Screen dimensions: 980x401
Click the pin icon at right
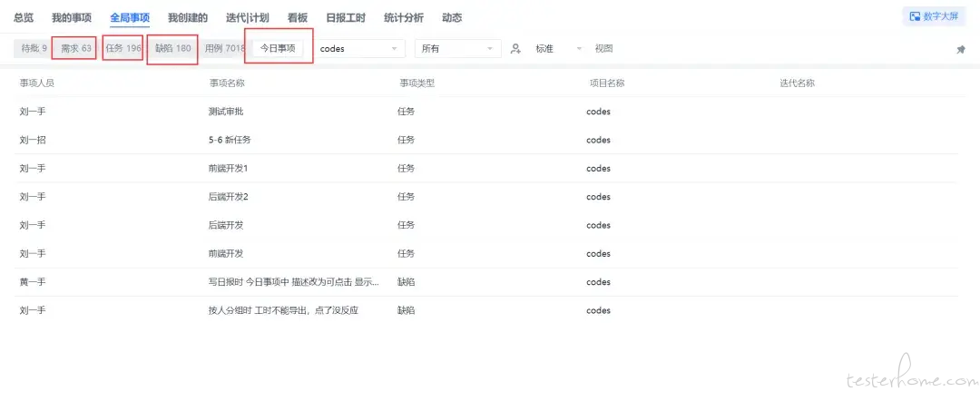coord(961,49)
